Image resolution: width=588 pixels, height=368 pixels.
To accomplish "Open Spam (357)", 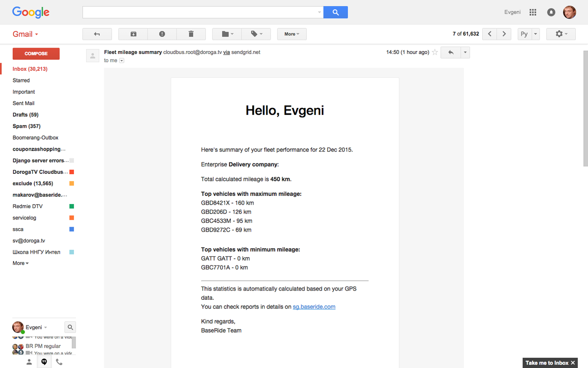I will pos(26,126).
